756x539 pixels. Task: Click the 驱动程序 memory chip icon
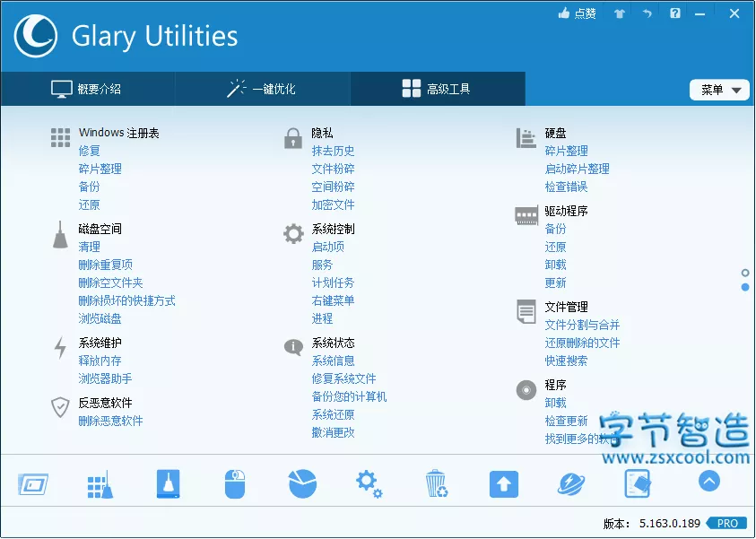pos(526,215)
